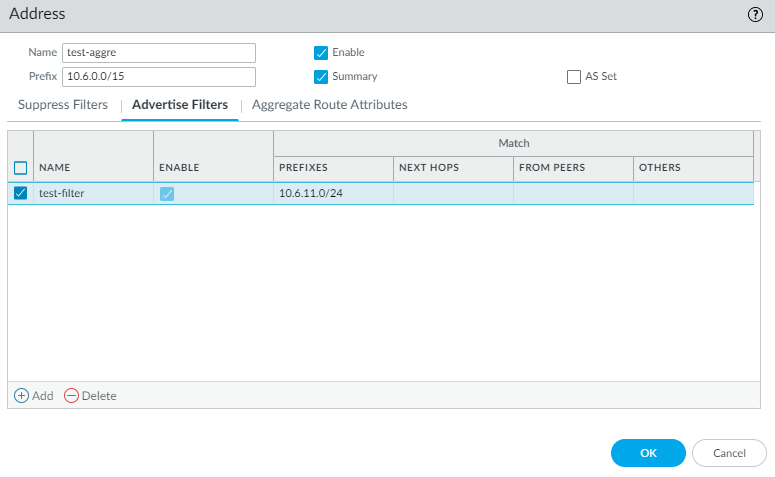Image resolution: width=775 pixels, height=477 pixels.
Task: Switch to the Suppress Filters tab
Action: 63,105
